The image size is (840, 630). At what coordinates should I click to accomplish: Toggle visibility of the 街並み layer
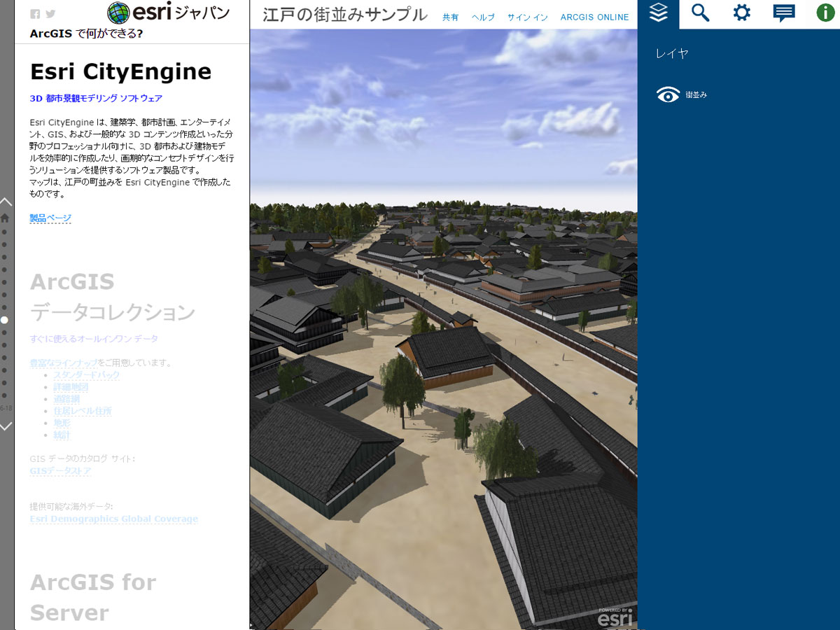pos(668,95)
